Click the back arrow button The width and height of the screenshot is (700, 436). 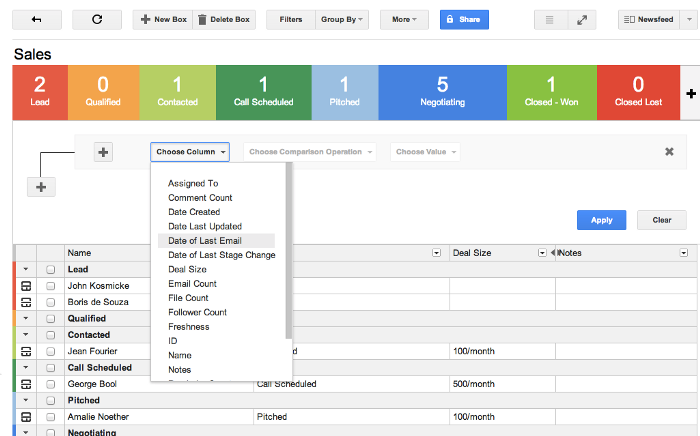coord(37,20)
